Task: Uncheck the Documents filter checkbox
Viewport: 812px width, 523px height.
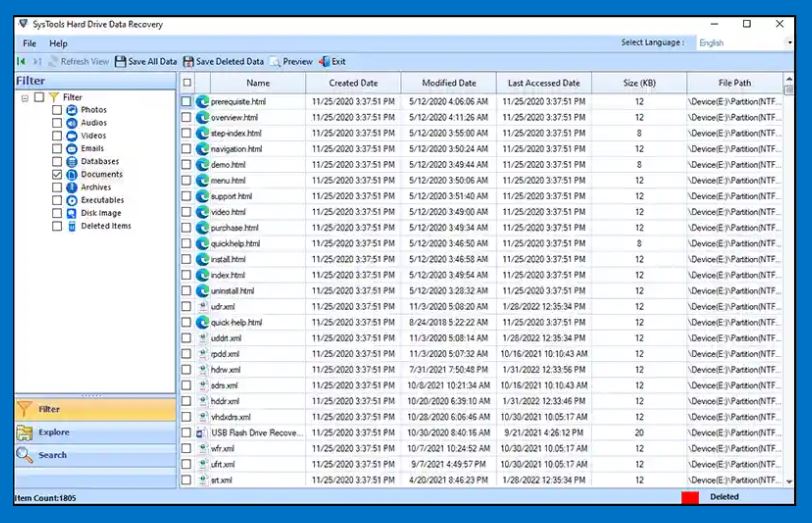Action: [x=57, y=175]
